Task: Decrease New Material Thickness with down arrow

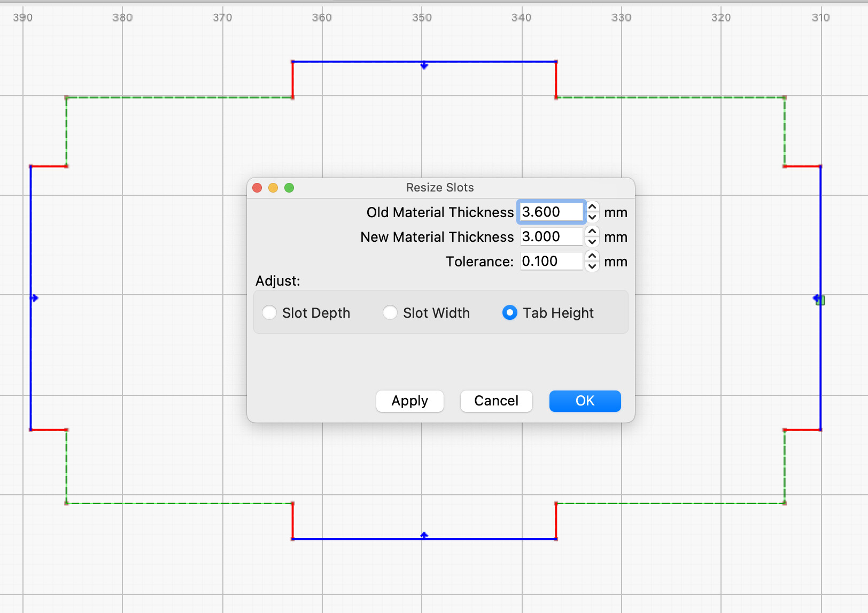Action: coord(592,242)
